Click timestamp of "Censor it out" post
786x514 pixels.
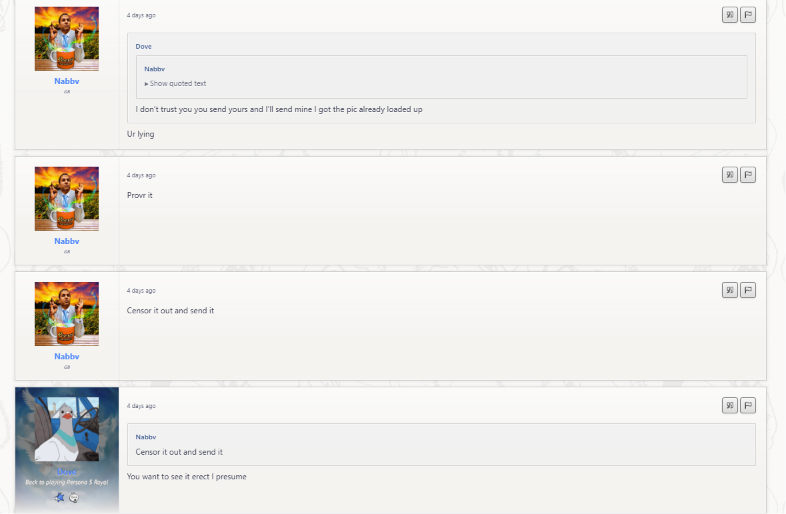tap(141, 291)
